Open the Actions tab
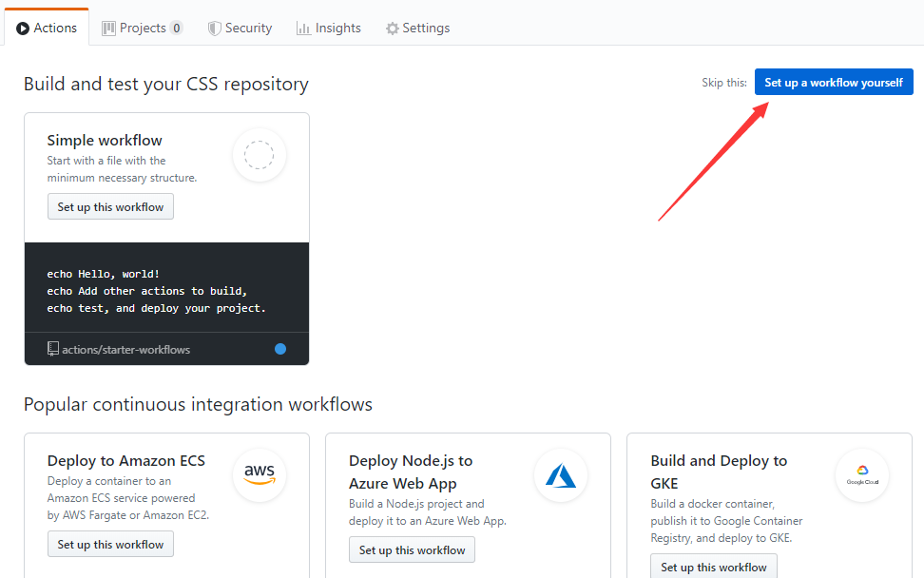 (47, 28)
